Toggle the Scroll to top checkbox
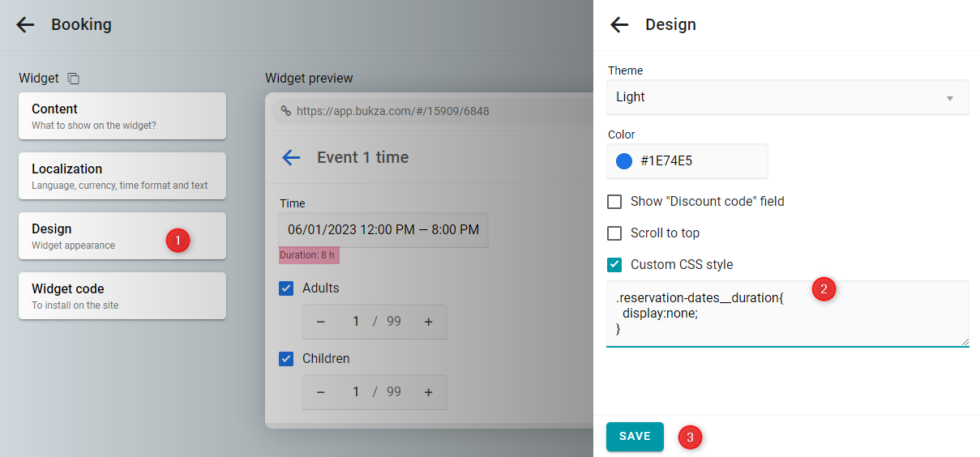Screen dimensions: 980x457 (615, 233)
